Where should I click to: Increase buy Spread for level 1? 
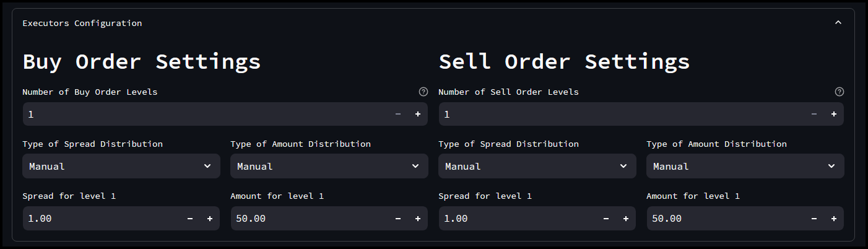pos(209,219)
